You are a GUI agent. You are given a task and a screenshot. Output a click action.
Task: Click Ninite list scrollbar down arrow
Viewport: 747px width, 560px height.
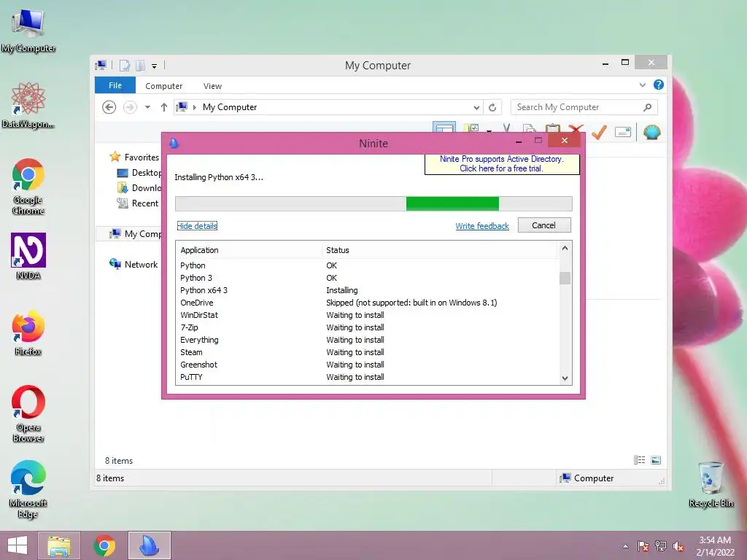click(565, 378)
